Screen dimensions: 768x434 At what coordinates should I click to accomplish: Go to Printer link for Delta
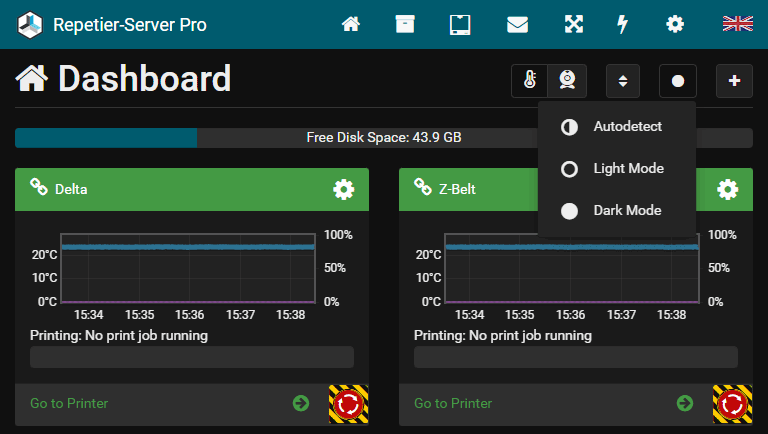(x=69, y=404)
